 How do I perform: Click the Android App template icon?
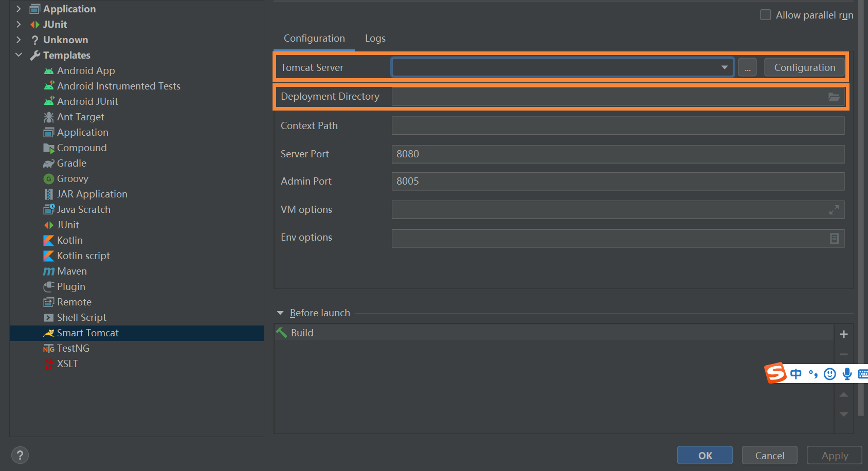(x=49, y=71)
